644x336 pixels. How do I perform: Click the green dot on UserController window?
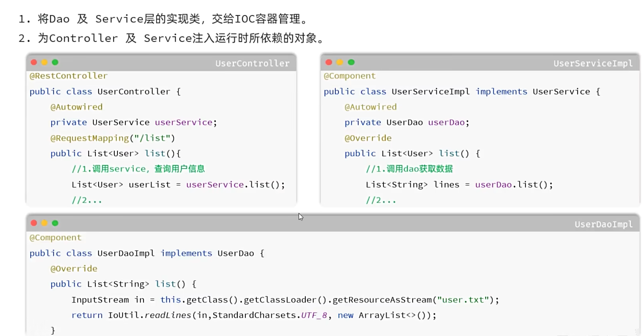(55, 62)
